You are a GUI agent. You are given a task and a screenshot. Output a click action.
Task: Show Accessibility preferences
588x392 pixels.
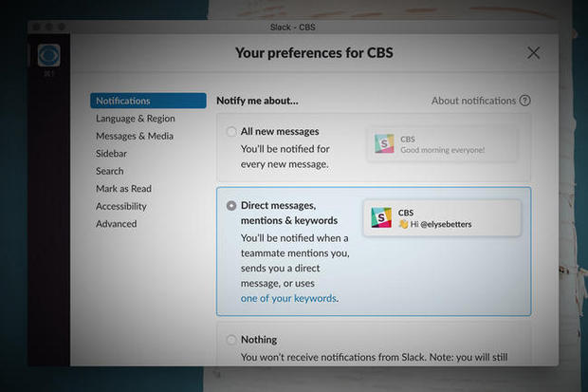coord(121,206)
